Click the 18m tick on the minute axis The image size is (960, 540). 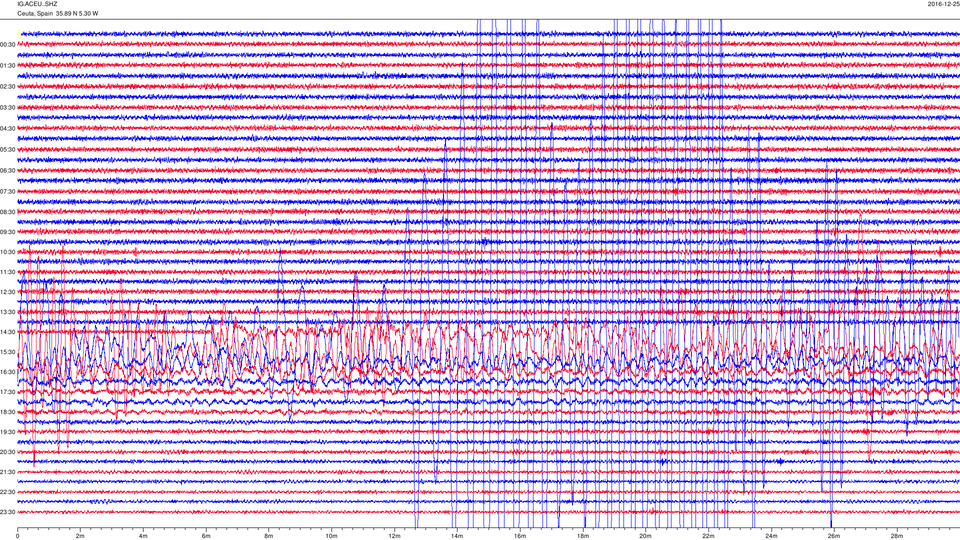pos(583,536)
